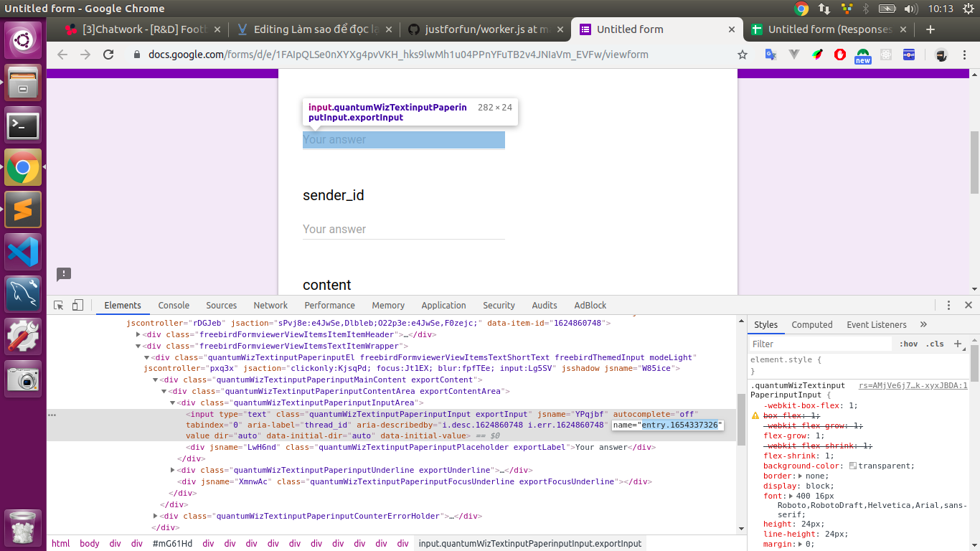This screenshot has width=980, height=551.
Task: Open Visual Studio Code from the launcher
Action: [x=23, y=252]
